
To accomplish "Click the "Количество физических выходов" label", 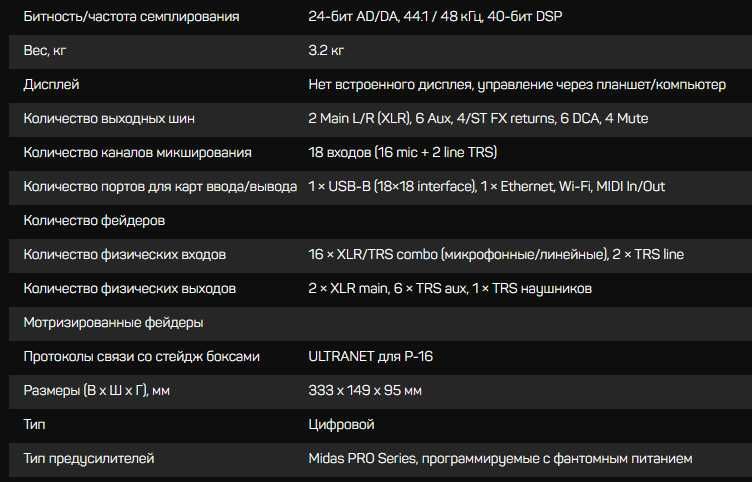I will click(x=129, y=288).
